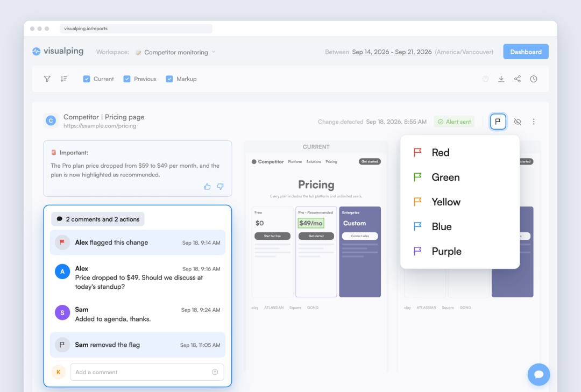Screen dimensions: 581x392
Task: Open the Competitor | Pricing page title
Action: pyautogui.click(x=104, y=117)
